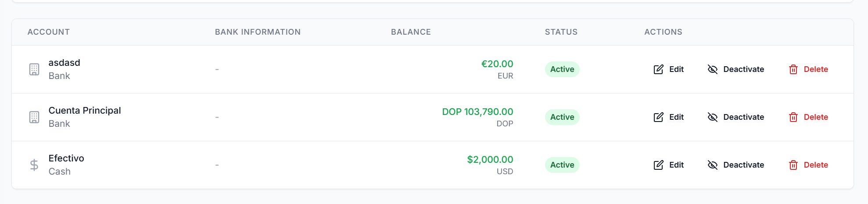Click the trash icon for Cuenta Principal
This screenshot has height=204, width=868.
(793, 117)
